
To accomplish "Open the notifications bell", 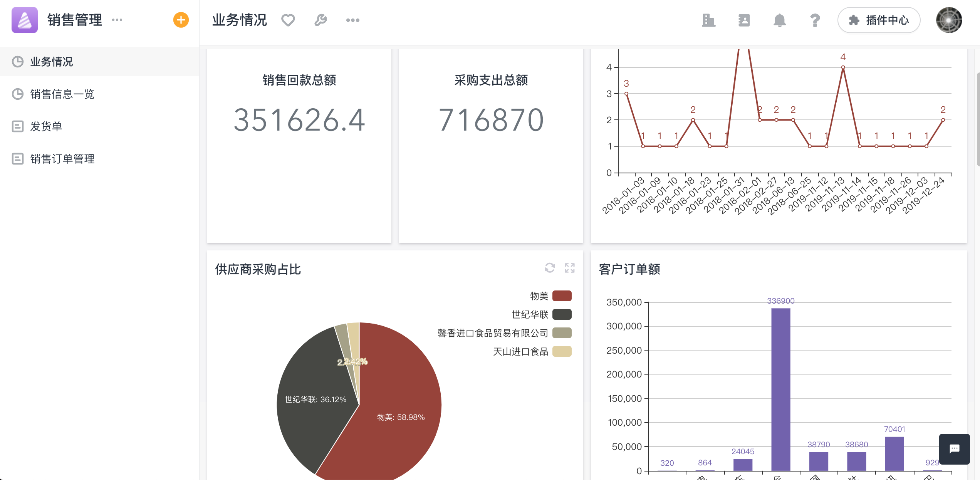I will point(779,20).
